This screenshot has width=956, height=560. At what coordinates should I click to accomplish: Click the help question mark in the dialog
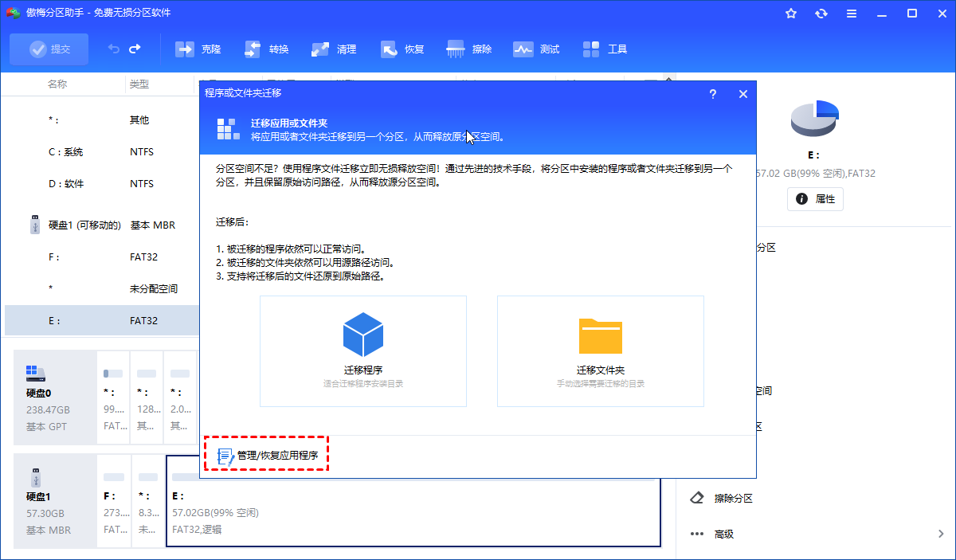coord(712,94)
